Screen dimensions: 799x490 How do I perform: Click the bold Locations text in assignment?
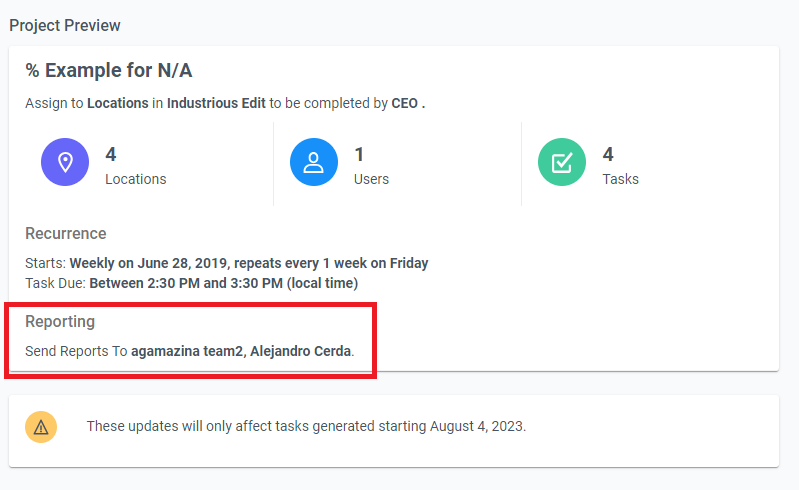coord(118,103)
